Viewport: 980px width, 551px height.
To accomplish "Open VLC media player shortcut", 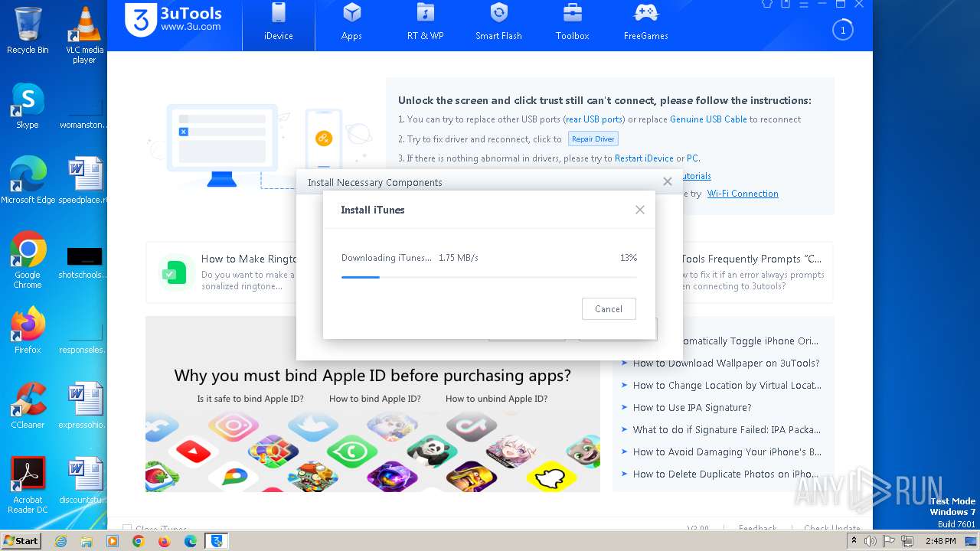I will pyautogui.click(x=84, y=35).
